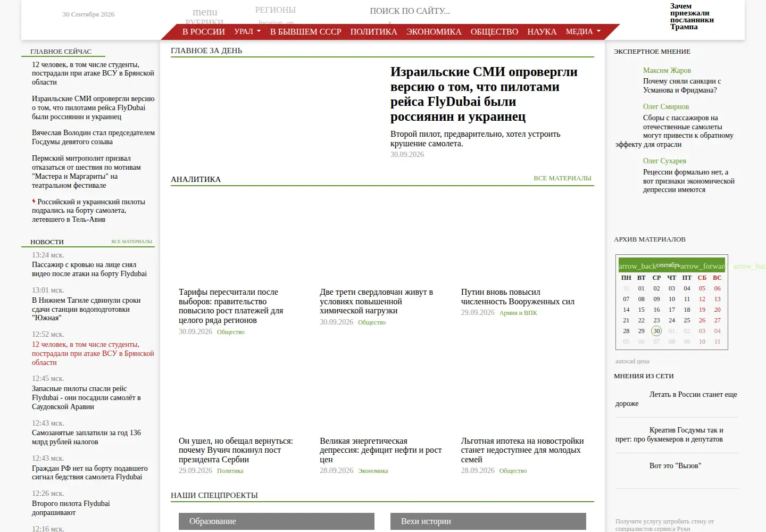Screen dimensions: 766x532
Task: Open the РЕГИОНЫ selector in header
Action: [x=275, y=10]
